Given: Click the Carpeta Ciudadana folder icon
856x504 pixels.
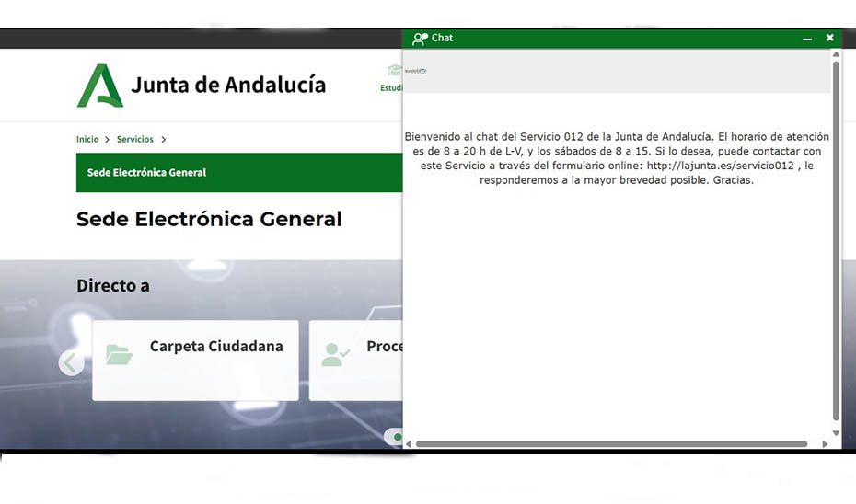Looking at the screenshot, I should click(x=119, y=354).
